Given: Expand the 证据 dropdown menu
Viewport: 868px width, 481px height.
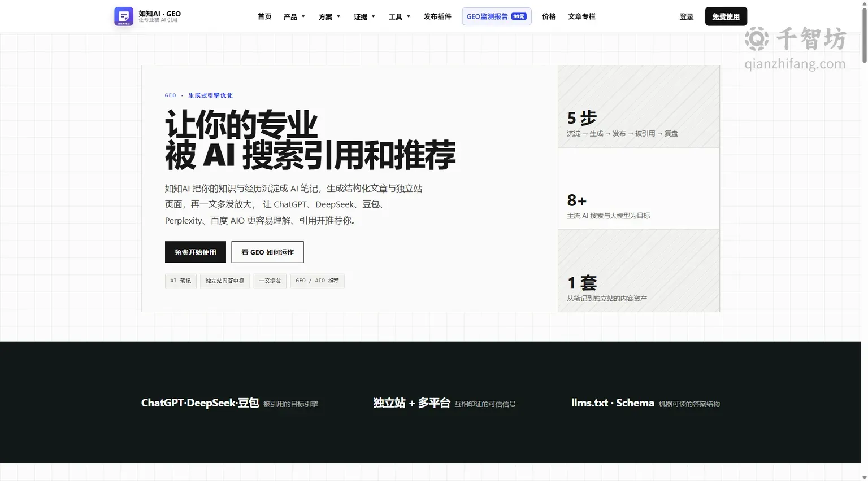Looking at the screenshot, I should [x=364, y=16].
